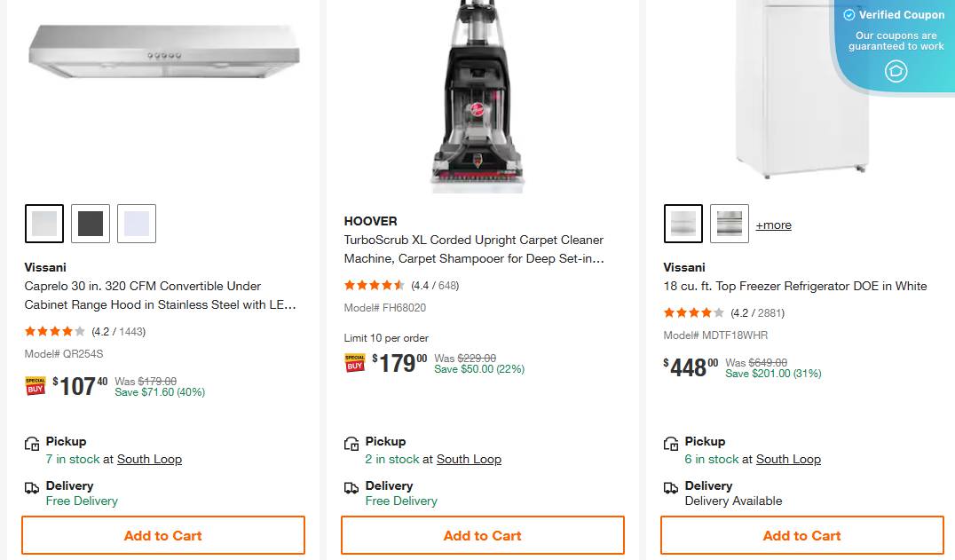
Task: Add the Vissani refrigerator to cart
Action: pyautogui.click(x=802, y=536)
